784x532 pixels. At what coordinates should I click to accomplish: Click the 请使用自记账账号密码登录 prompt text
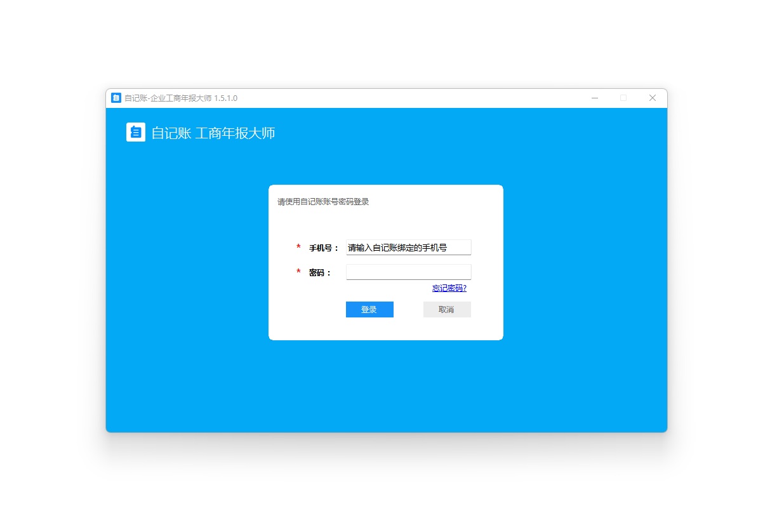tap(323, 202)
